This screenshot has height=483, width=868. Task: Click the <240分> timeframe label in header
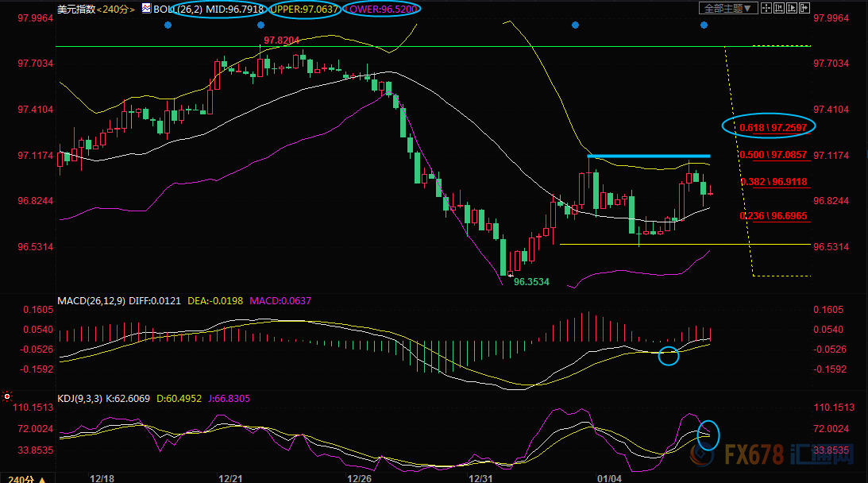(x=117, y=9)
